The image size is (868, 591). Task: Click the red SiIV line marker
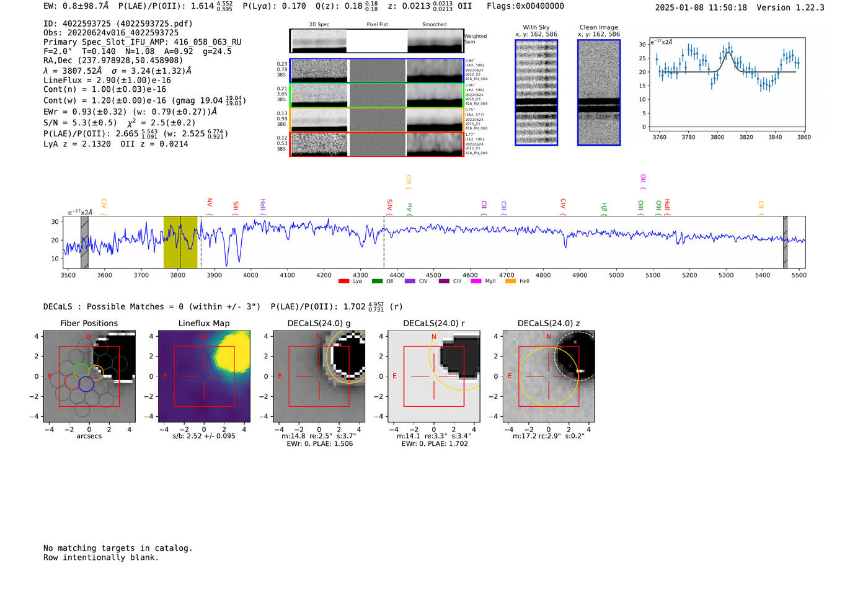point(389,207)
